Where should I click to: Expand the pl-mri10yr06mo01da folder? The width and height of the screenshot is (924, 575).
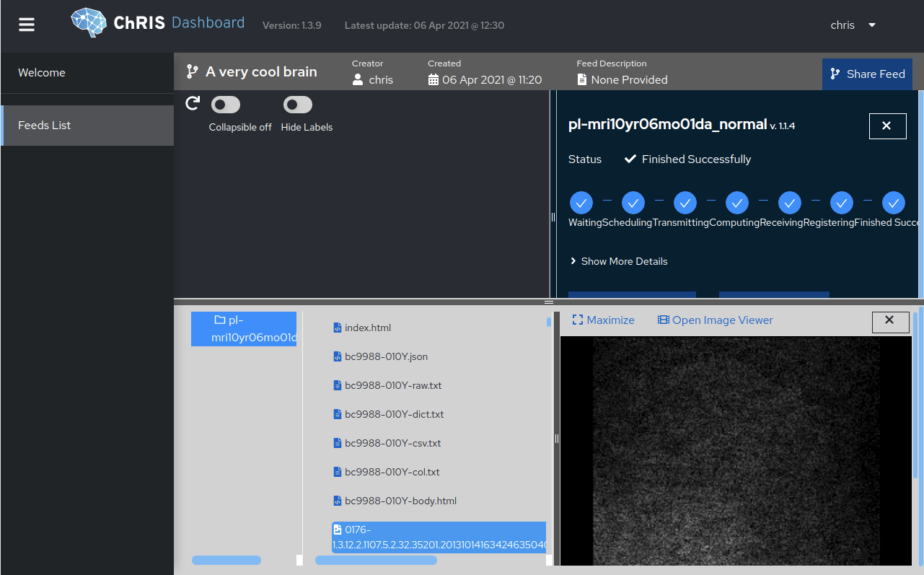244,328
